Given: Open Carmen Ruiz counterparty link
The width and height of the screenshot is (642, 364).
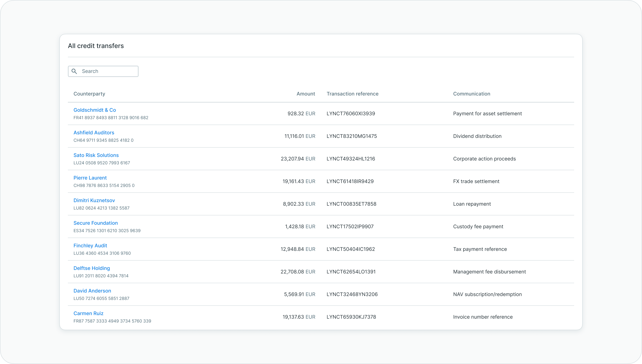Looking at the screenshot, I should [88, 313].
